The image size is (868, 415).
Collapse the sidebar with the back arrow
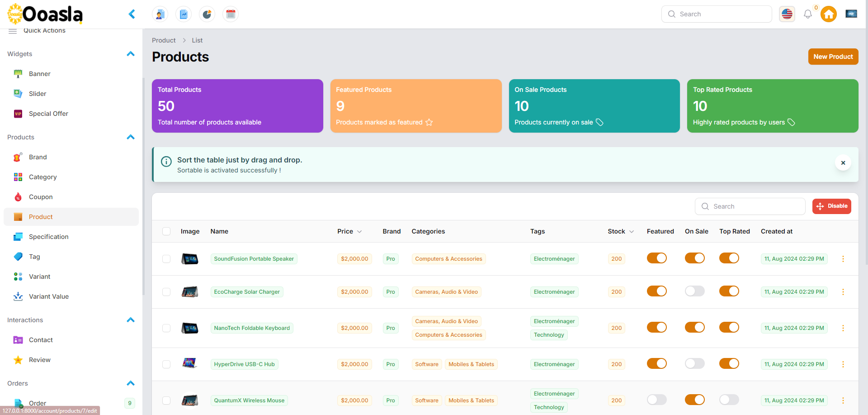132,14
